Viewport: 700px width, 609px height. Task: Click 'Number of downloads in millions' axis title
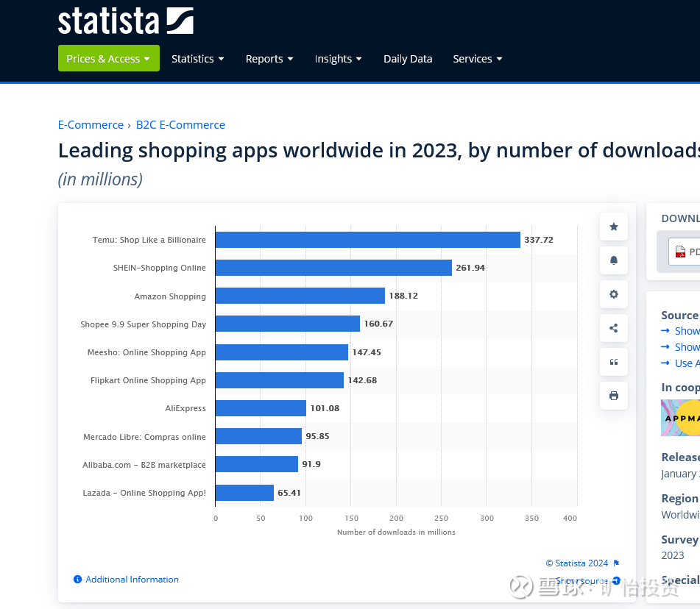[x=396, y=532]
